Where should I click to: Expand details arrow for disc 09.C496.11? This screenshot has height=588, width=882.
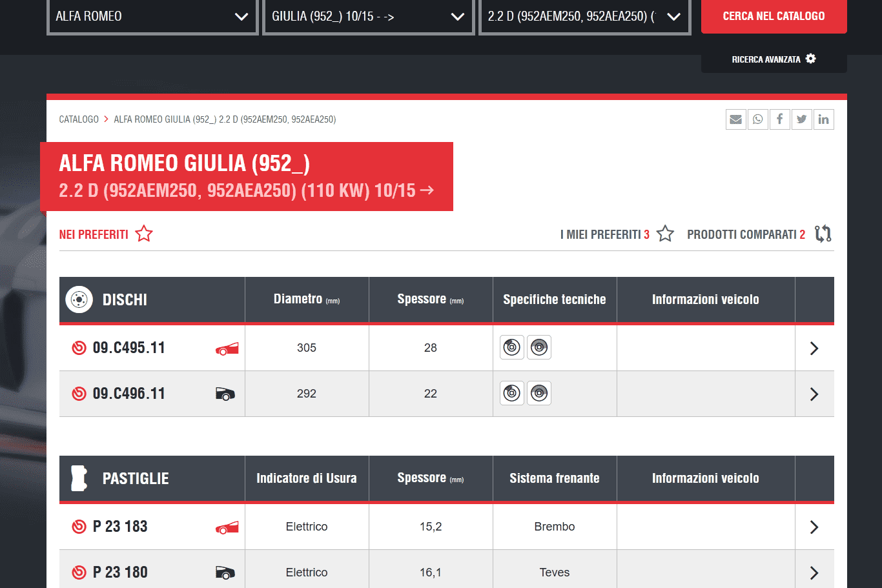point(814,394)
